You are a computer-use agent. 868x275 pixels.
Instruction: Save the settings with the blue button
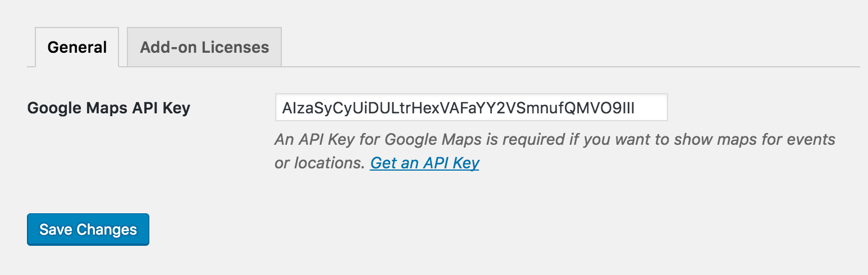click(88, 230)
